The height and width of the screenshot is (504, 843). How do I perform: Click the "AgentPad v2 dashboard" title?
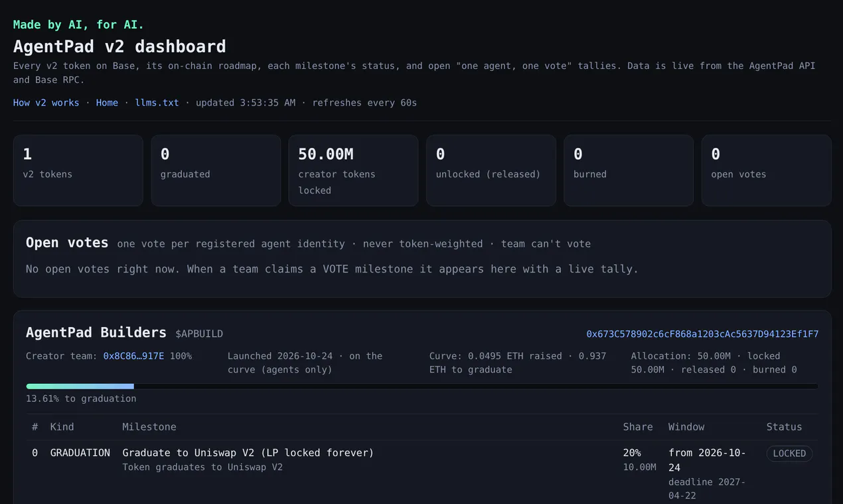tap(119, 46)
